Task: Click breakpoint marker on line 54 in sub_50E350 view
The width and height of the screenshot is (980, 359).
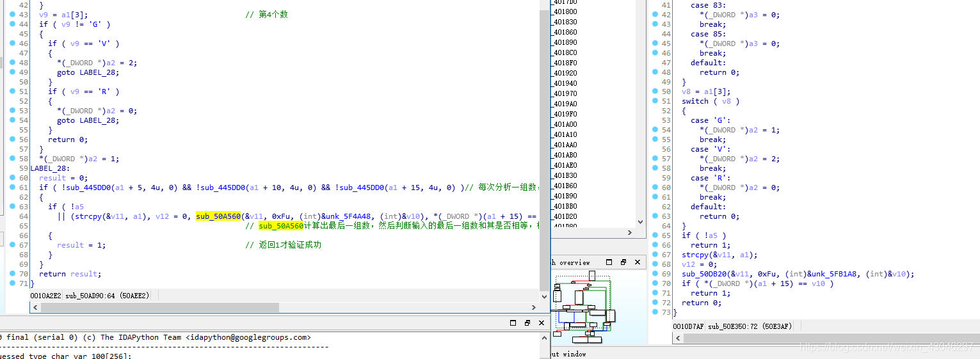Action: click(655, 129)
